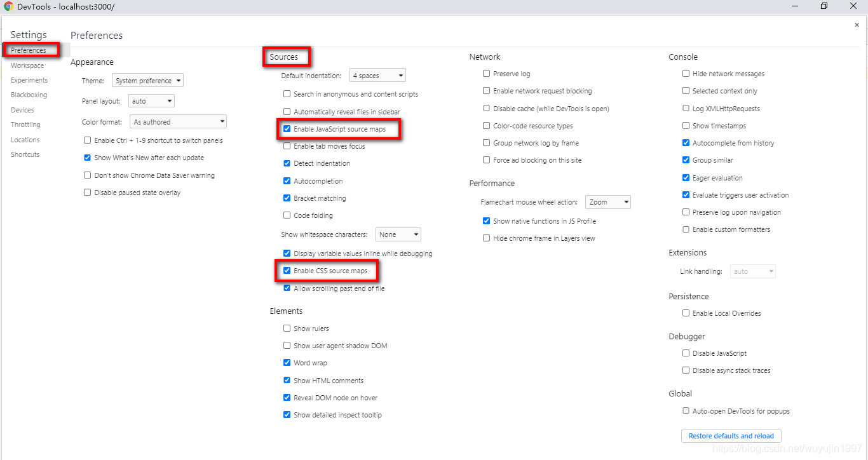Uncheck Detect indentation

pos(287,163)
